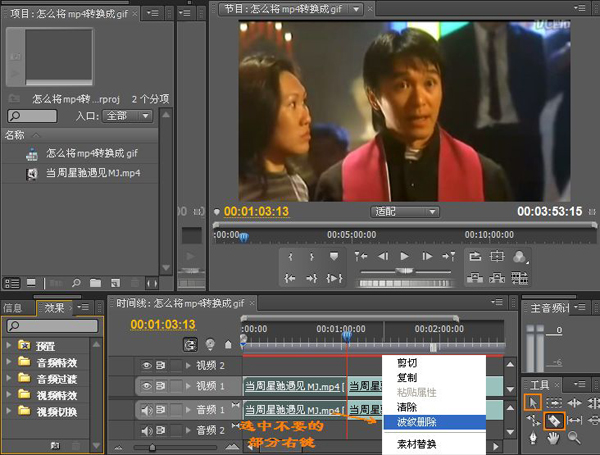Expand the 视频 1 track
The height and width of the screenshot is (455, 600).
[x=188, y=386]
